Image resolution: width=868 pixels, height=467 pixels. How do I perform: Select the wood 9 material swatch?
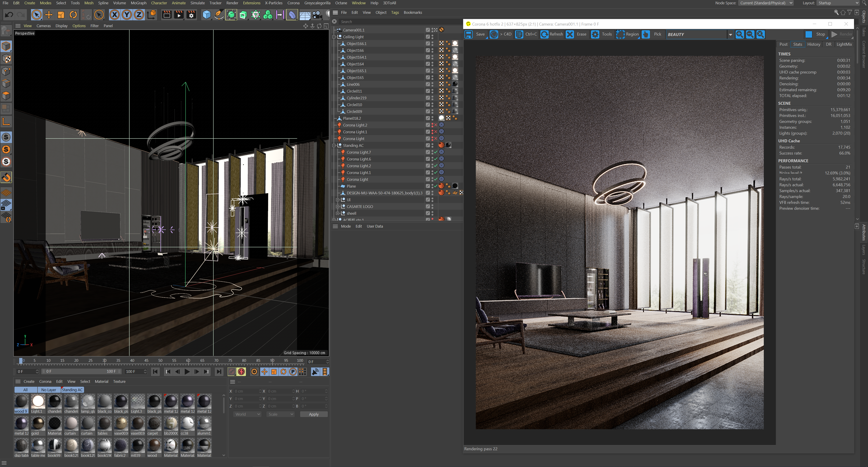point(21,404)
